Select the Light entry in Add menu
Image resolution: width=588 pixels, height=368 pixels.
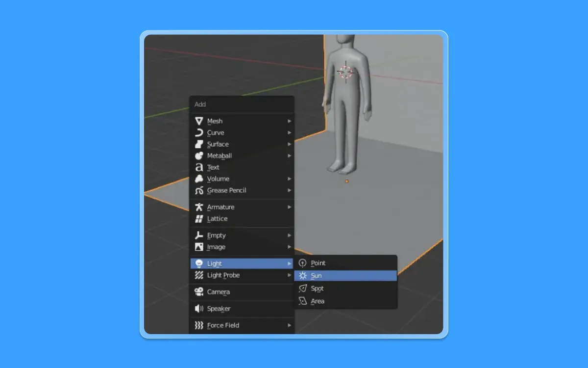click(x=242, y=263)
